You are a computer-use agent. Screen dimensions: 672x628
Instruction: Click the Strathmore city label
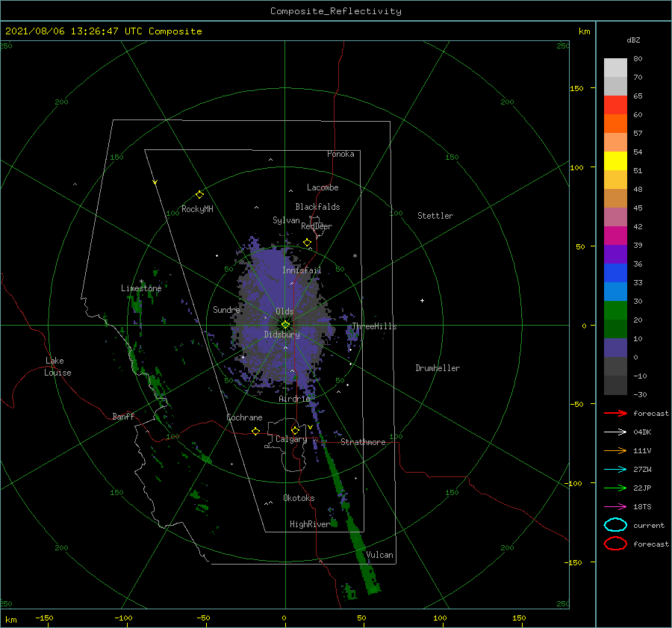tap(363, 442)
